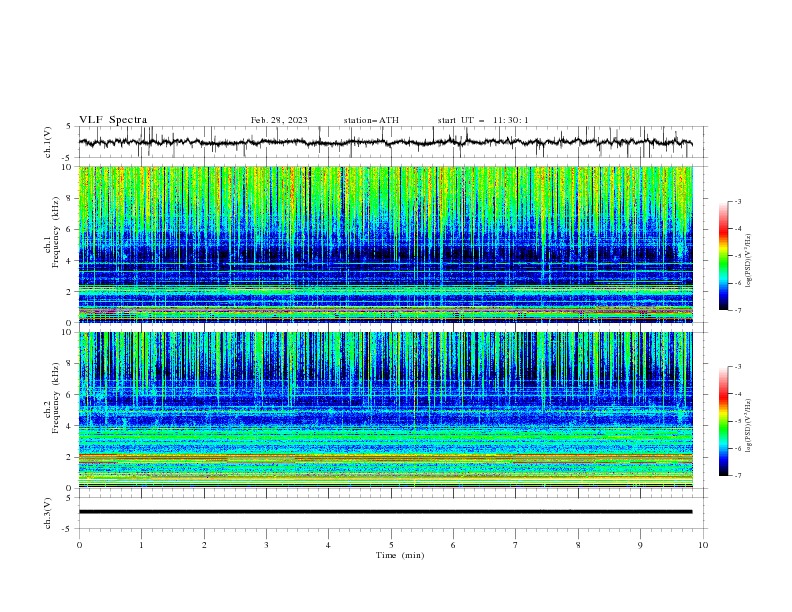792x612 pixels.
Task: Click the "Time (min)" axis label
Action: point(400,555)
